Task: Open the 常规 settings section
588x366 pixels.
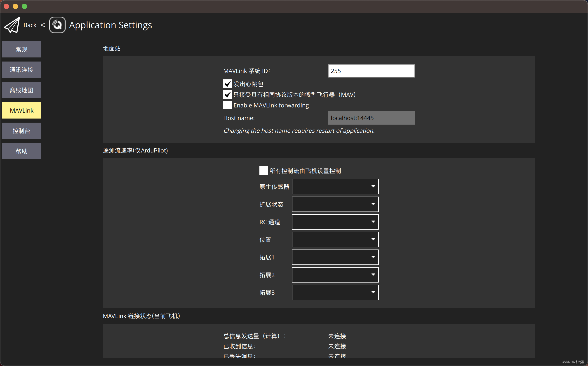Action: click(x=21, y=49)
